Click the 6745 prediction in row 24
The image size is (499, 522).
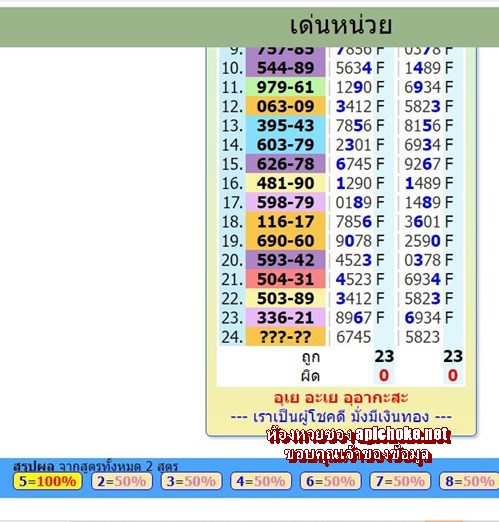point(353,337)
